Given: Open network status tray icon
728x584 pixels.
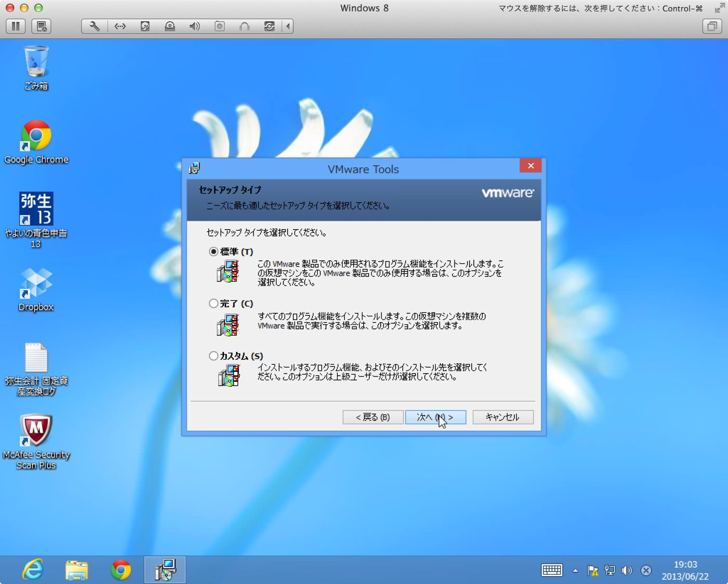Looking at the screenshot, I should click(x=609, y=570).
